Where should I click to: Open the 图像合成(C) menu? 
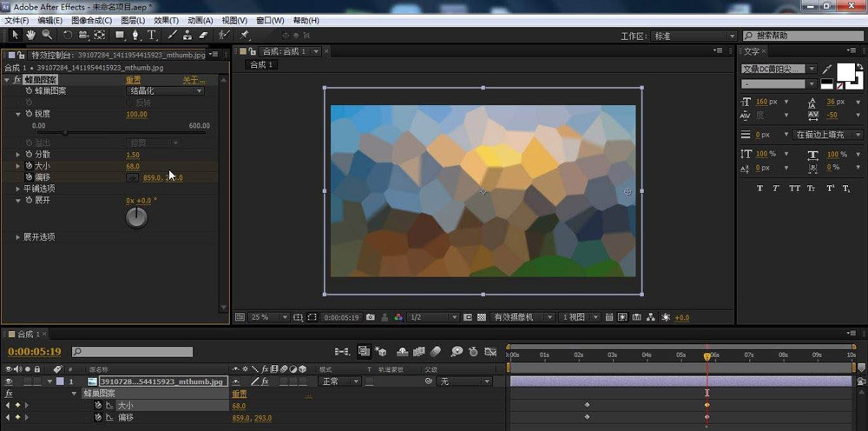tap(91, 20)
